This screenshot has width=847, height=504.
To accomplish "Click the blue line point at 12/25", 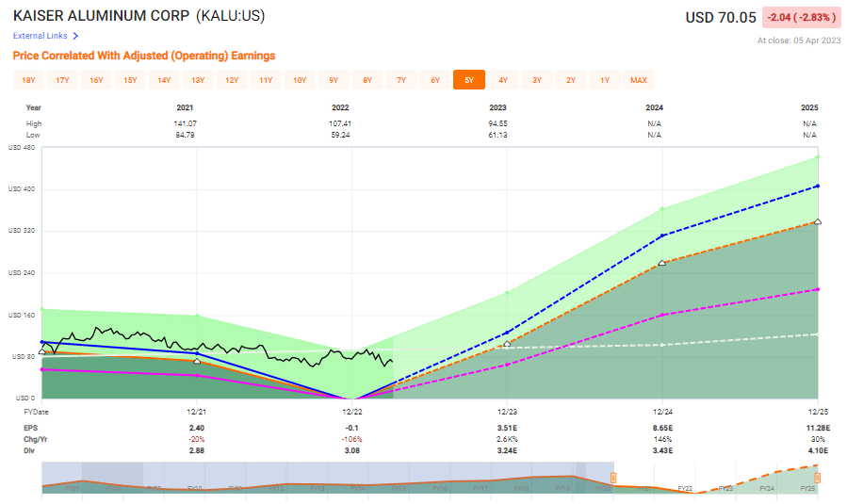I will tap(818, 186).
